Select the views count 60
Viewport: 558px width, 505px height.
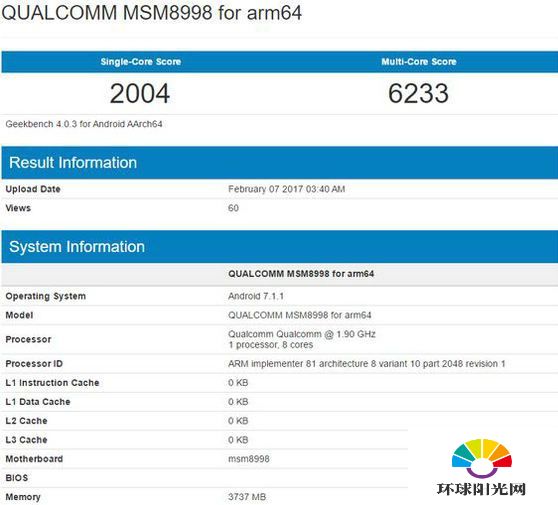[x=233, y=208]
